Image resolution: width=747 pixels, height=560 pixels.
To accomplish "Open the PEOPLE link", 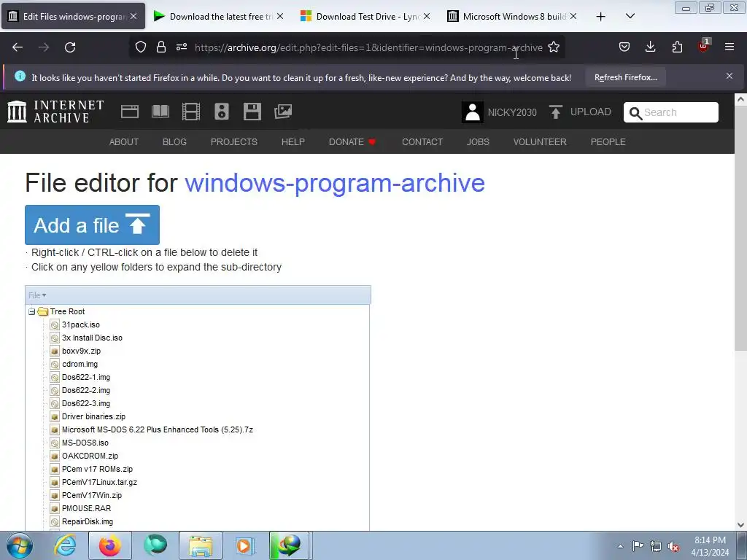I will 608,142.
